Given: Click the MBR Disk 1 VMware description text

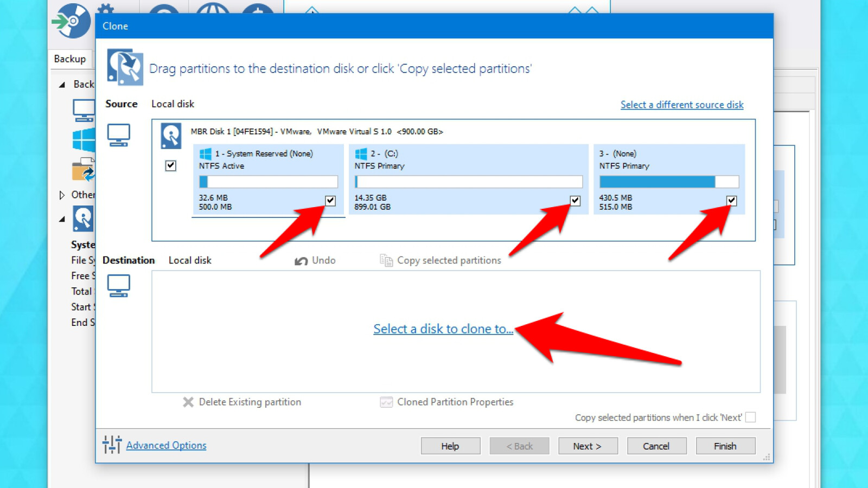Looking at the screenshot, I should tap(317, 131).
